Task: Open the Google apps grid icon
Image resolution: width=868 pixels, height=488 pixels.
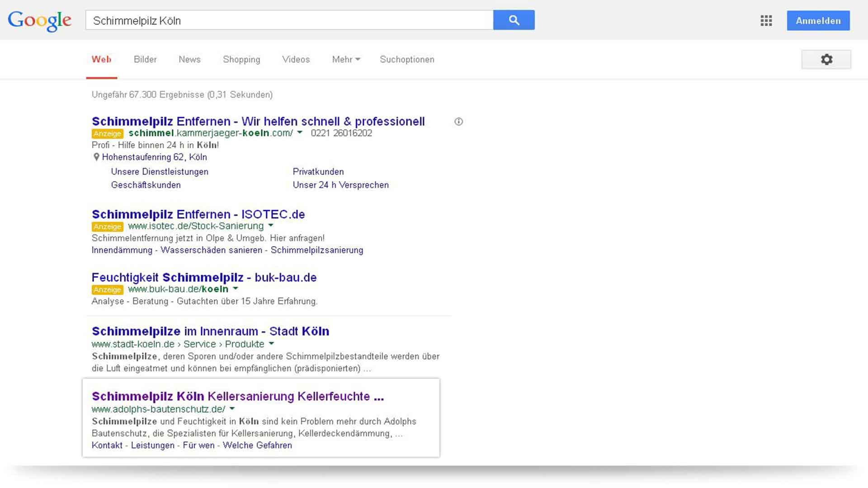Action: coord(766,21)
